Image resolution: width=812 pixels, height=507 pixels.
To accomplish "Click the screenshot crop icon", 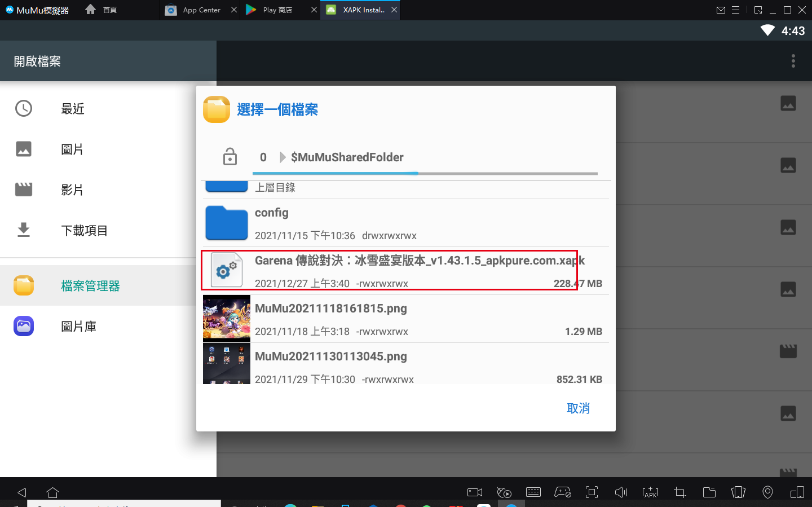I will coord(680,492).
